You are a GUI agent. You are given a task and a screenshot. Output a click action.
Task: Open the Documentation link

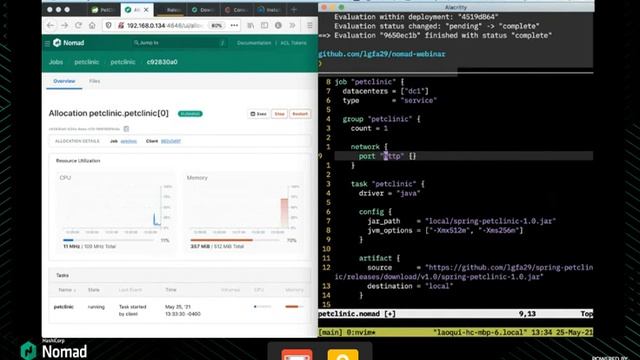tap(254, 43)
